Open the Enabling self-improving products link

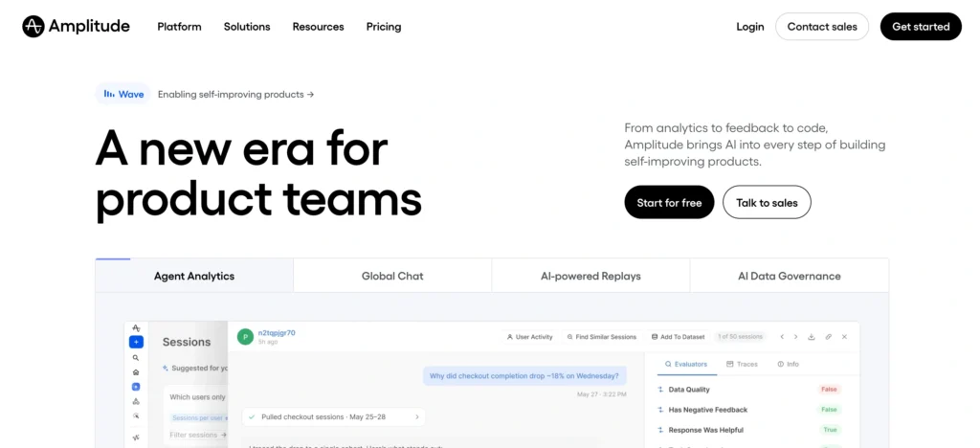235,95
